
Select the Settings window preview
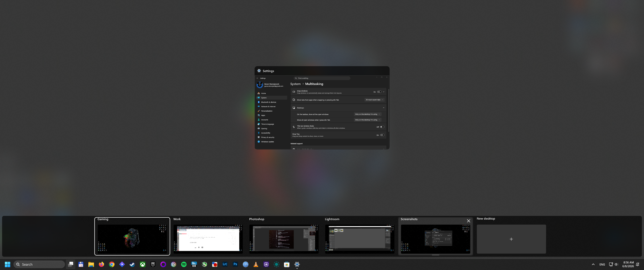(x=322, y=108)
